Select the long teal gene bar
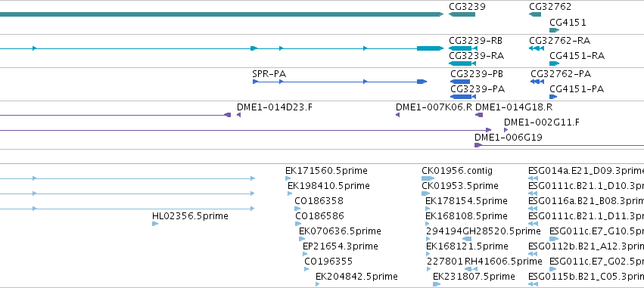 222,14
